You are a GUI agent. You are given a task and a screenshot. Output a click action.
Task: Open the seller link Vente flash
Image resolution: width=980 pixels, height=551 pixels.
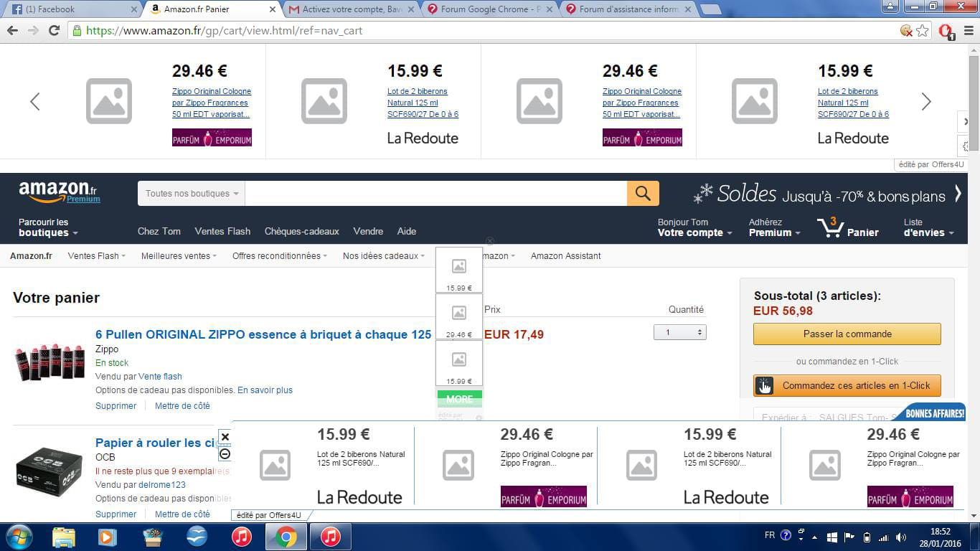pos(160,377)
